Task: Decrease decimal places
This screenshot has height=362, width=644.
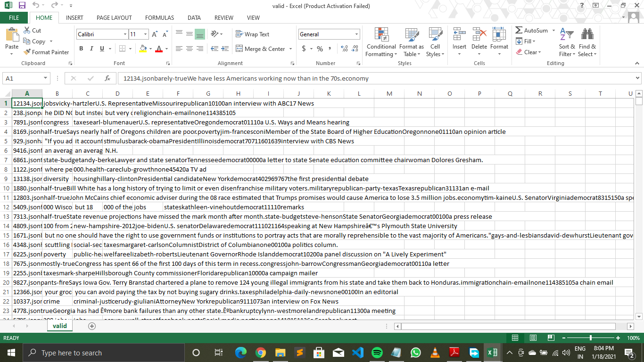Action: [x=355, y=49]
